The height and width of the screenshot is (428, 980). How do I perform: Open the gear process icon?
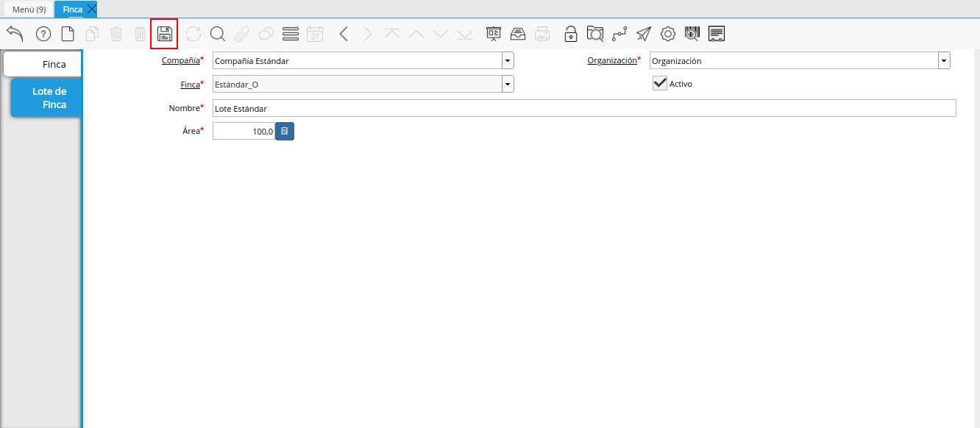(668, 33)
